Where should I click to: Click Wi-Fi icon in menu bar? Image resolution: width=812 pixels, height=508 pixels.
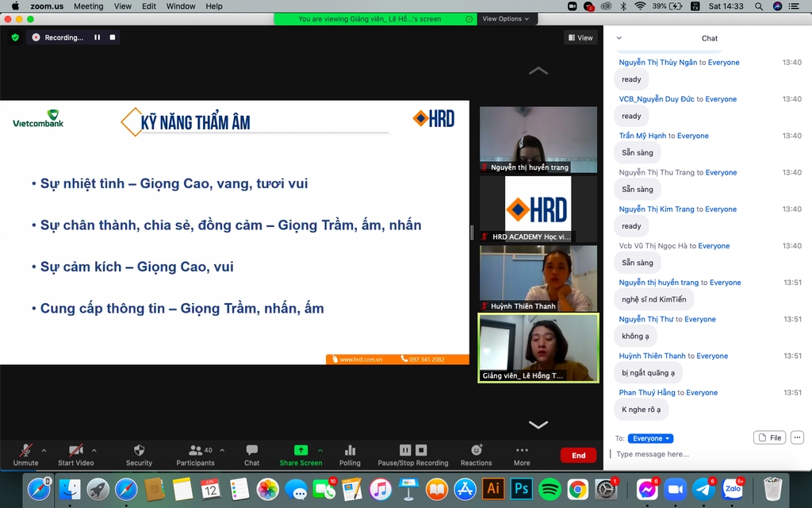click(640, 6)
